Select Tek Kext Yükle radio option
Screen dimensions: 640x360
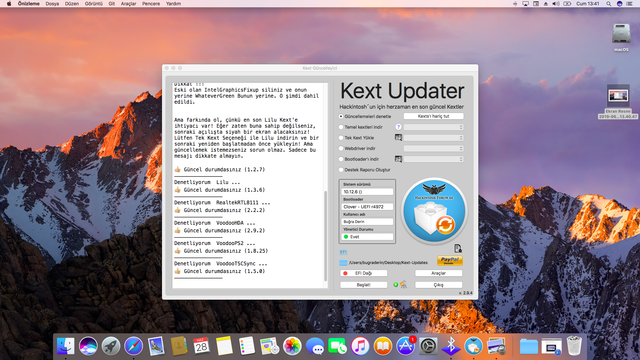click(341, 138)
